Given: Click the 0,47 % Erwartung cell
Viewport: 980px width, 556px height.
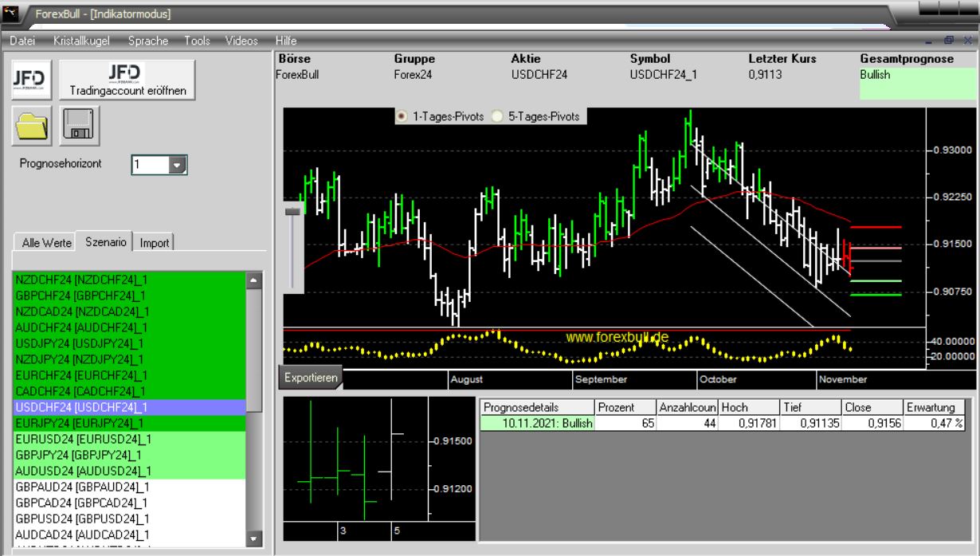Looking at the screenshot, I should [x=935, y=424].
